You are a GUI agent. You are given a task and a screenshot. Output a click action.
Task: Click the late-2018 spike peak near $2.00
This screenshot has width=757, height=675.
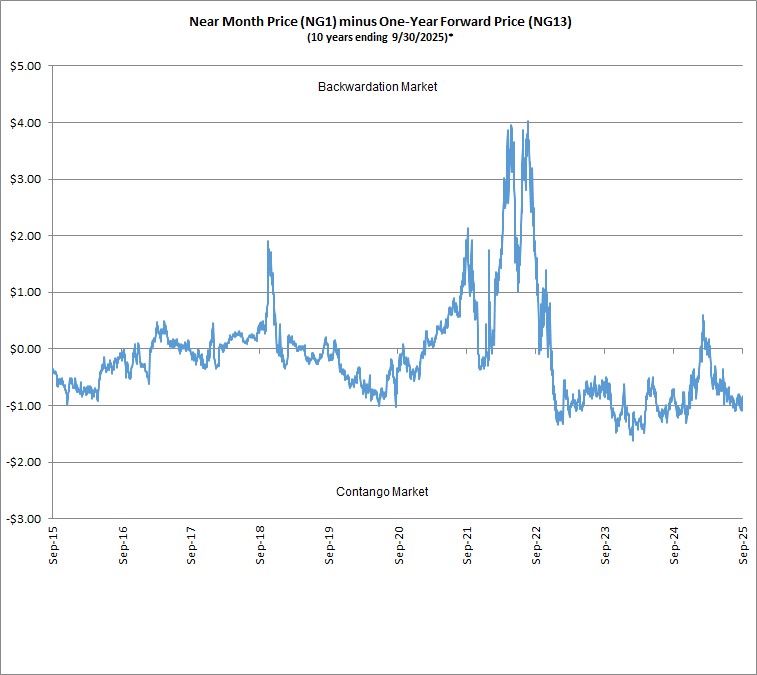(x=267, y=242)
